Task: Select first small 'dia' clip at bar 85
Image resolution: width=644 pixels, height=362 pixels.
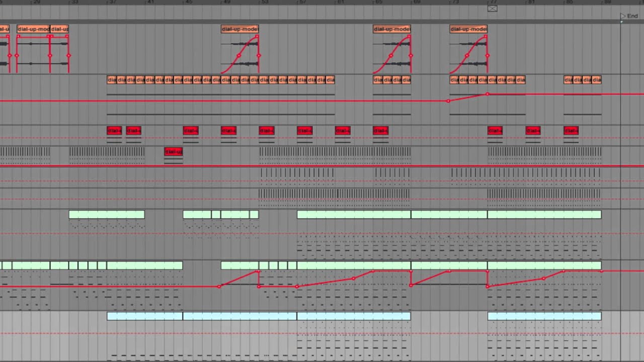Action: [569, 80]
